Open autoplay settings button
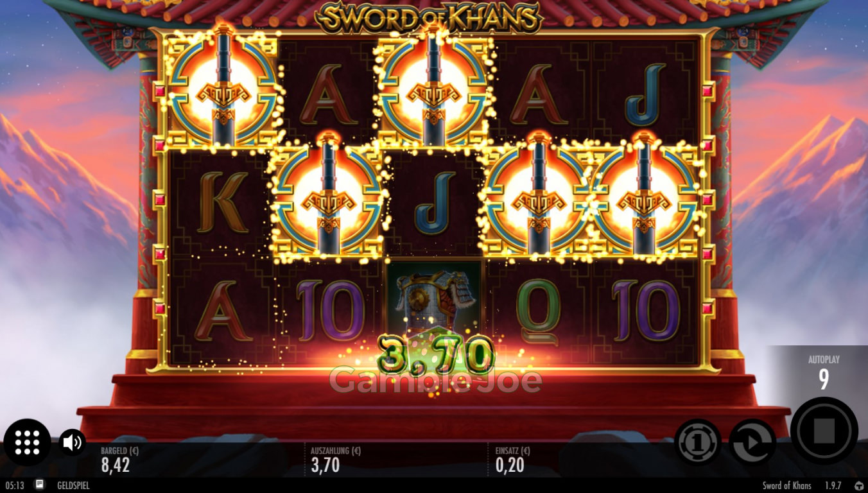868x493 pixels. tap(752, 442)
